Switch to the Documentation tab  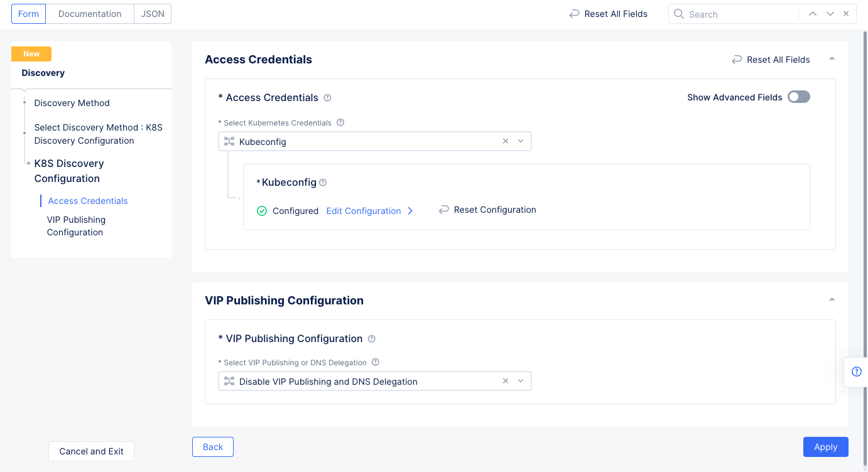90,14
